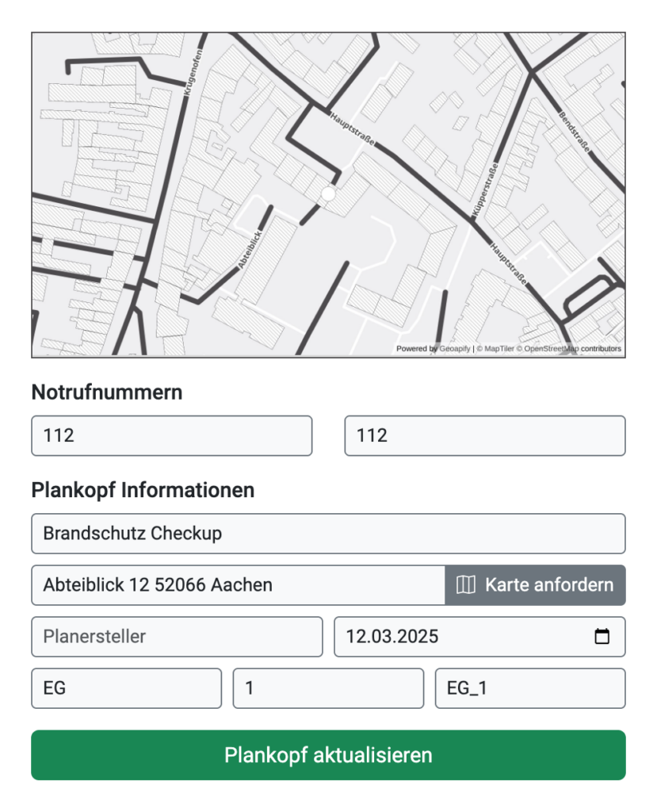Click the white location marker on the map
Viewport: 657px width, 812px height.
pyautogui.click(x=327, y=193)
